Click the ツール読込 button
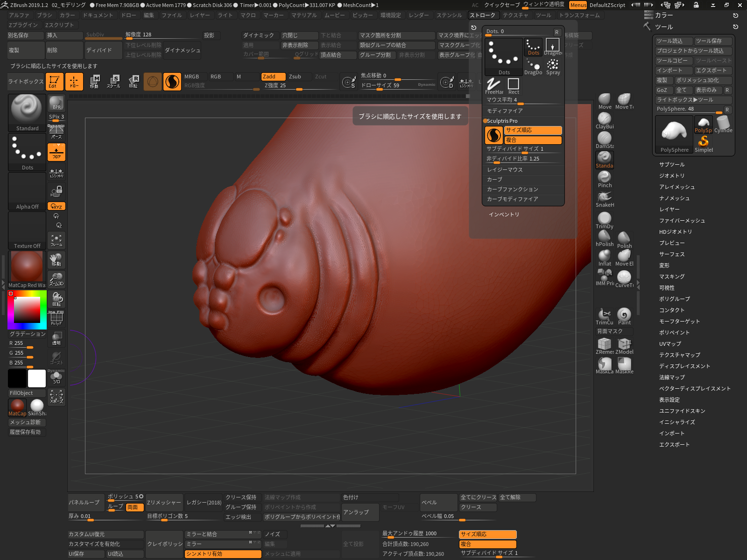Viewport: 747px width, 560px height. tap(673, 41)
